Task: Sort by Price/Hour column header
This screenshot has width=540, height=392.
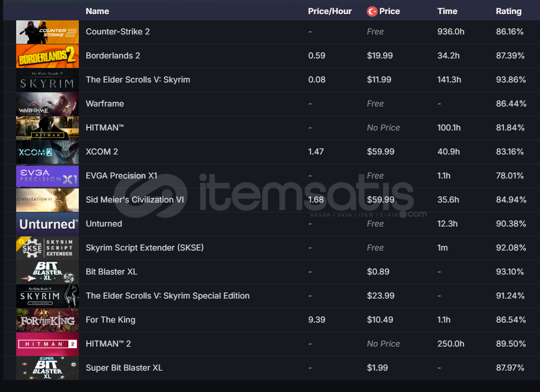Action: pyautogui.click(x=330, y=11)
